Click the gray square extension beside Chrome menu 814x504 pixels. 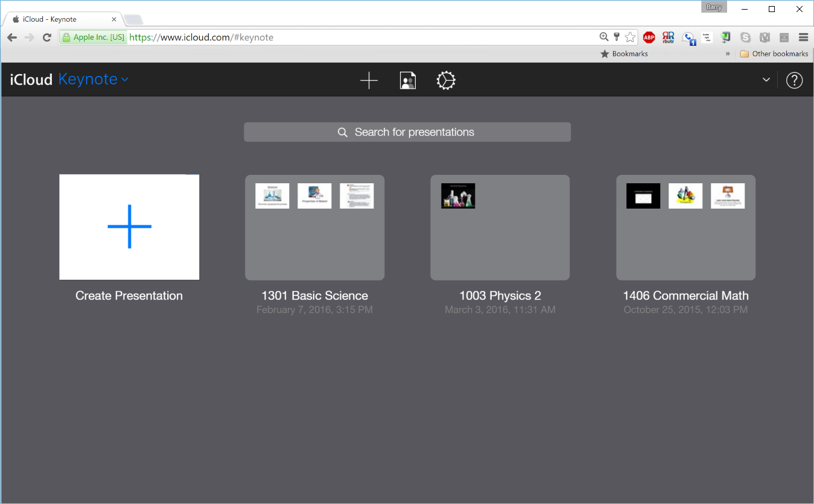click(x=784, y=37)
